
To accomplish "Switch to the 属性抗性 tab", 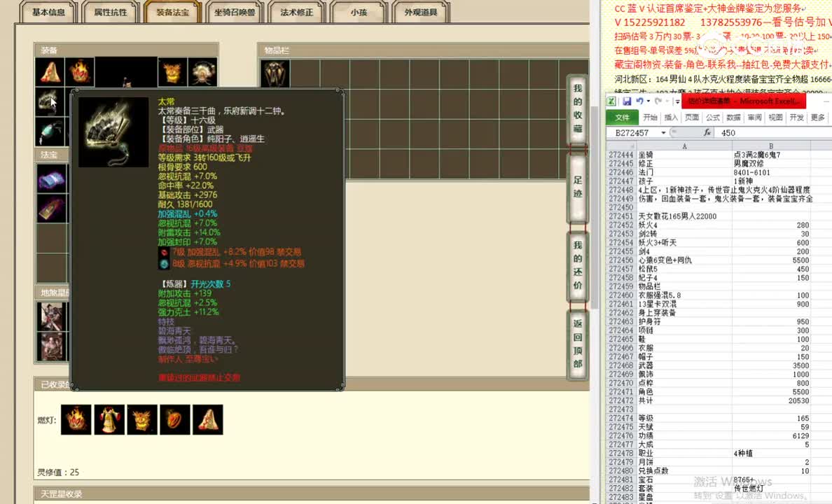I will 111,12.
